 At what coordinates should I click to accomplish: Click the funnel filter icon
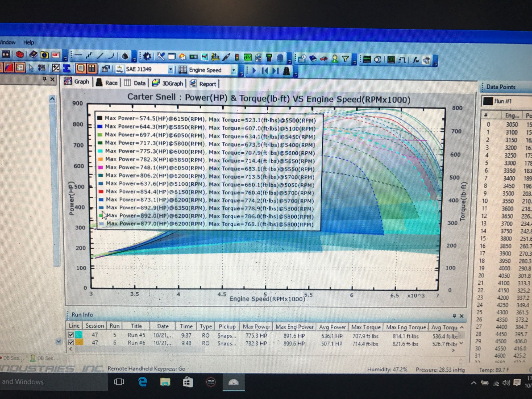click(x=345, y=59)
